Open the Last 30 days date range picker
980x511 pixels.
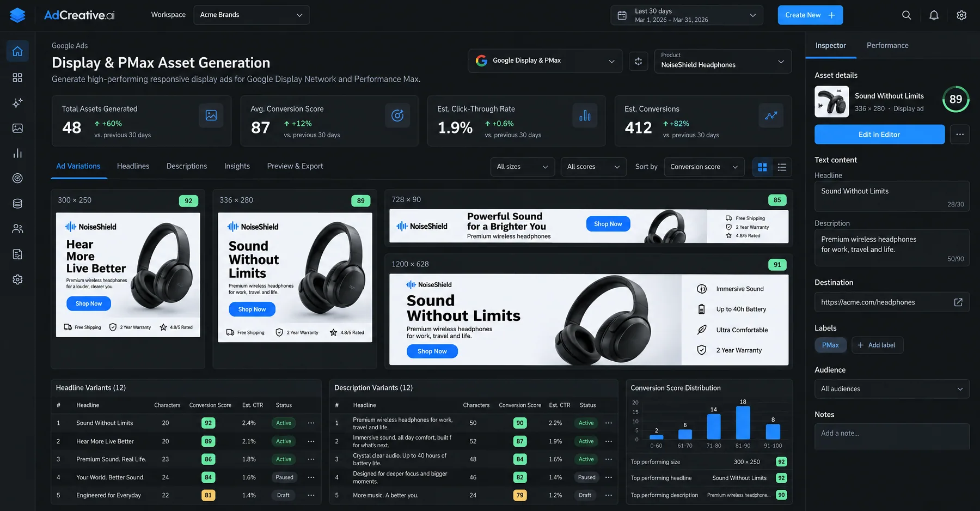[687, 15]
